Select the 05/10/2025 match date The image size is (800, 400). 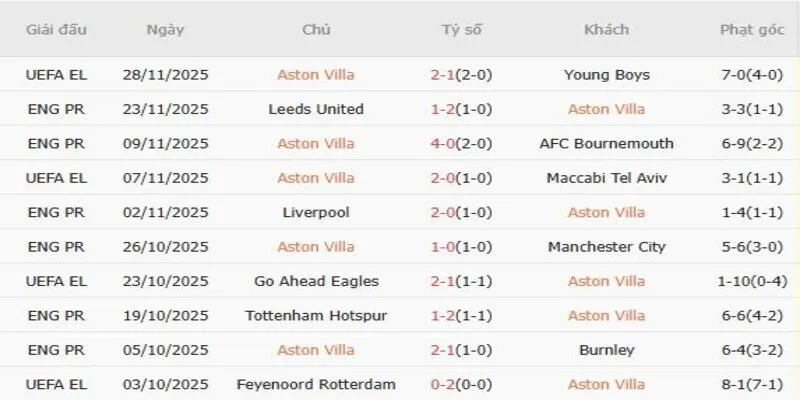point(165,351)
